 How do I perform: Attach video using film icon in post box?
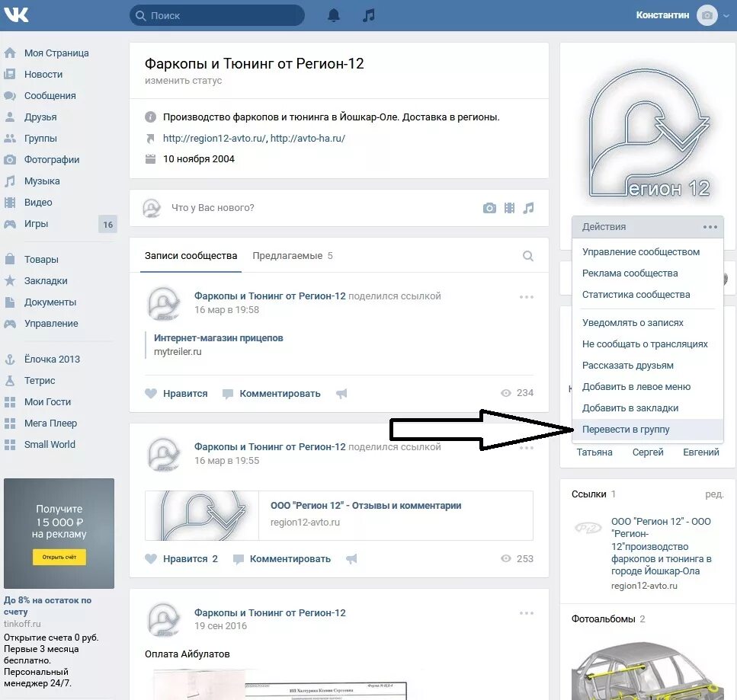(510, 208)
